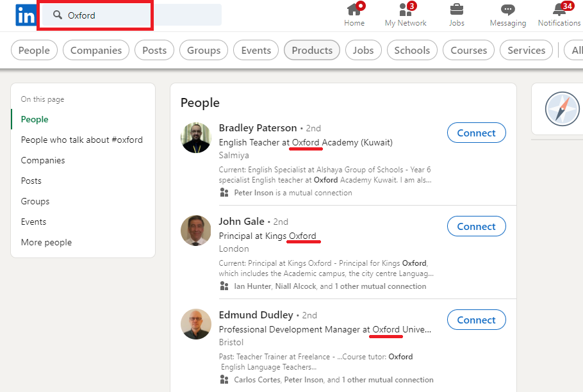Jump to More people in sidebar
Screen dimensions: 583x392
point(47,242)
